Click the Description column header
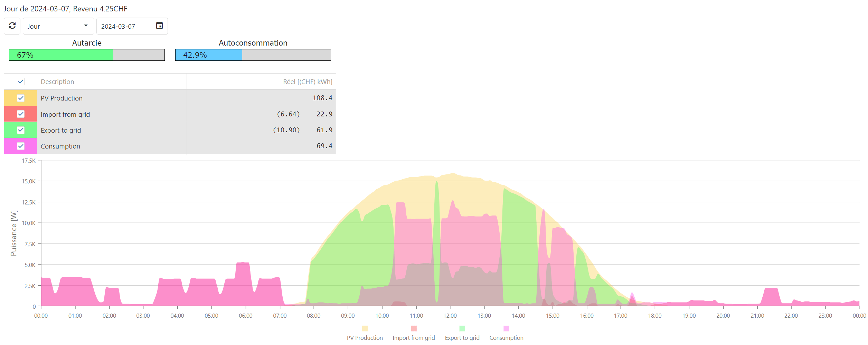 tap(57, 82)
